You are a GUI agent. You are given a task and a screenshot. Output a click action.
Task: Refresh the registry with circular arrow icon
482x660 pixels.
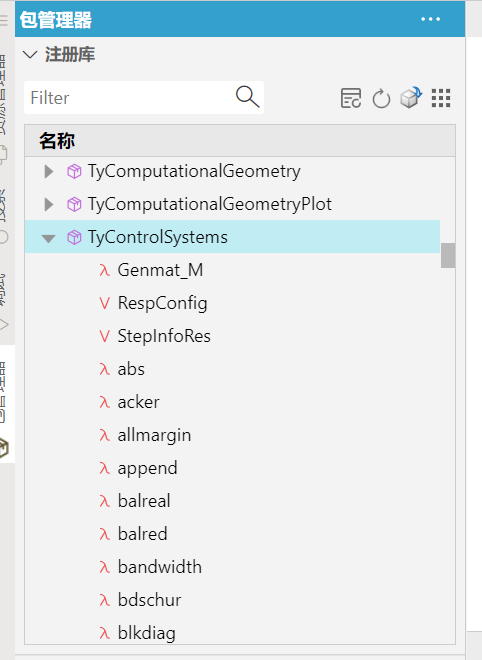click(x=381, y=98)
